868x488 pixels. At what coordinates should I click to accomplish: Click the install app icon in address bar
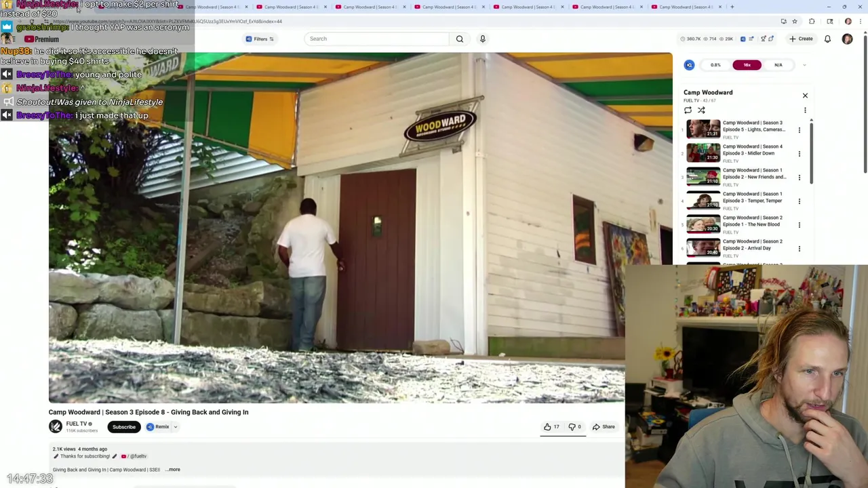click(783, 21)
